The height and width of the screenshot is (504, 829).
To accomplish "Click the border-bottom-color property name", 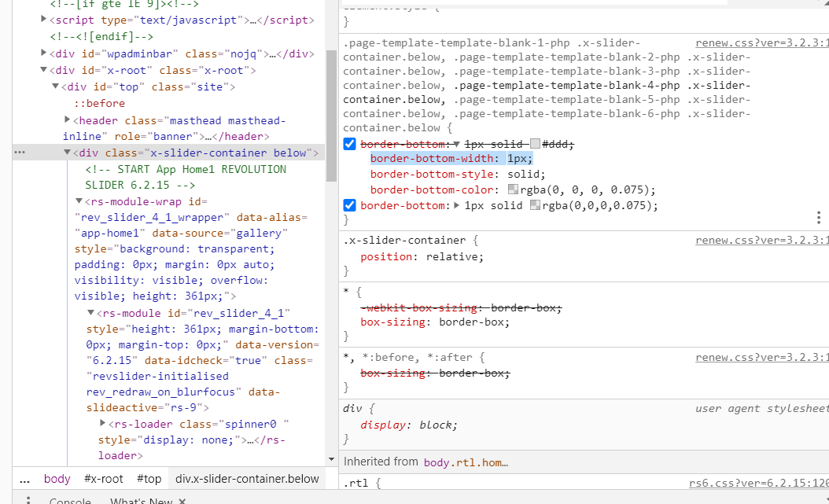I will [x=432, y=189].
